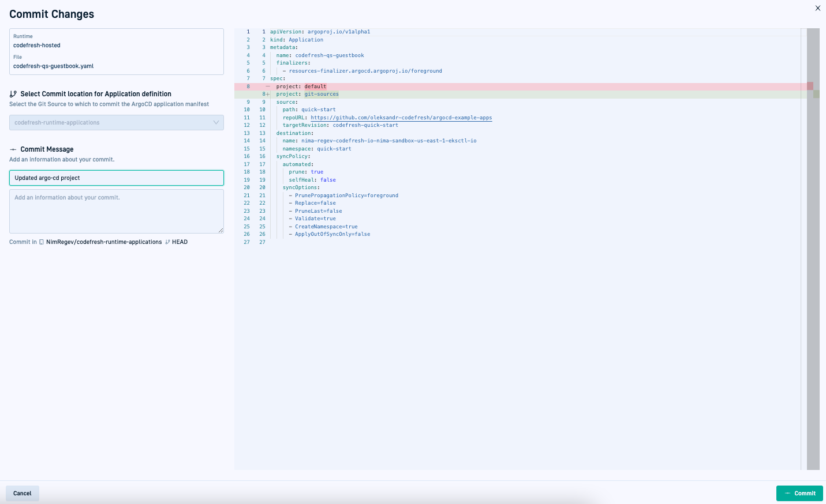Close the Commit Changes dialog with X
Image resolution: width=826 pixels, height=504 pixels.
pos(817,8)
